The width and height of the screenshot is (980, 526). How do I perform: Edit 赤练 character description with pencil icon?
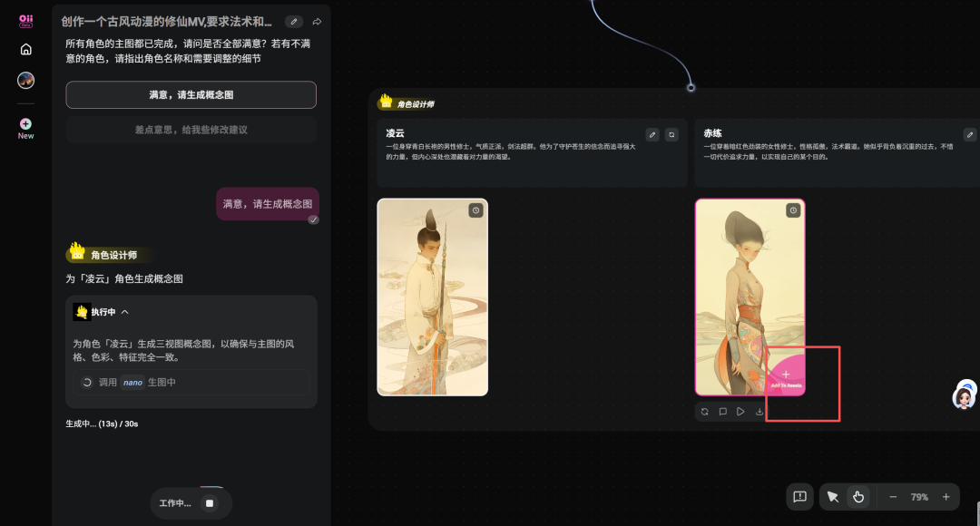(x=969, y=134)
